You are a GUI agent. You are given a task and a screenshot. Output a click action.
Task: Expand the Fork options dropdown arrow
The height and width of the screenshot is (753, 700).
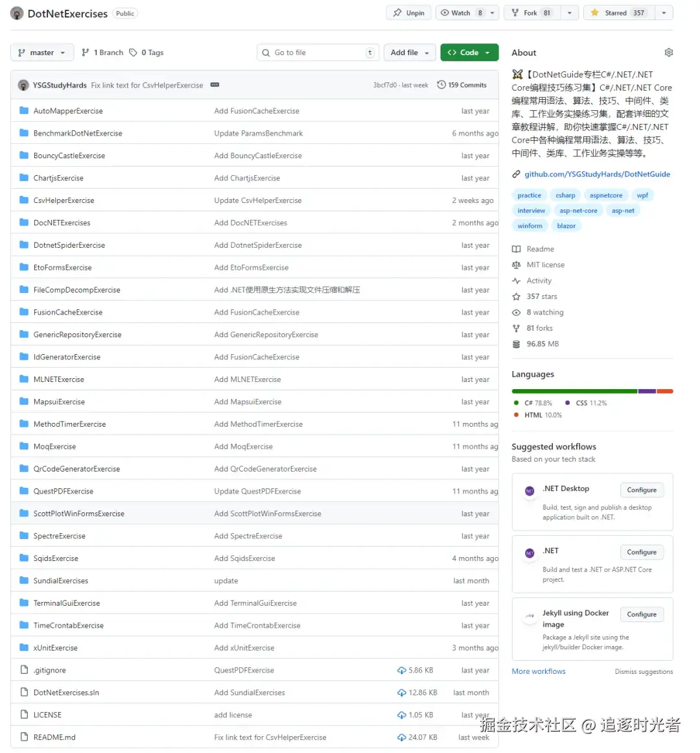tap(570, 13)
